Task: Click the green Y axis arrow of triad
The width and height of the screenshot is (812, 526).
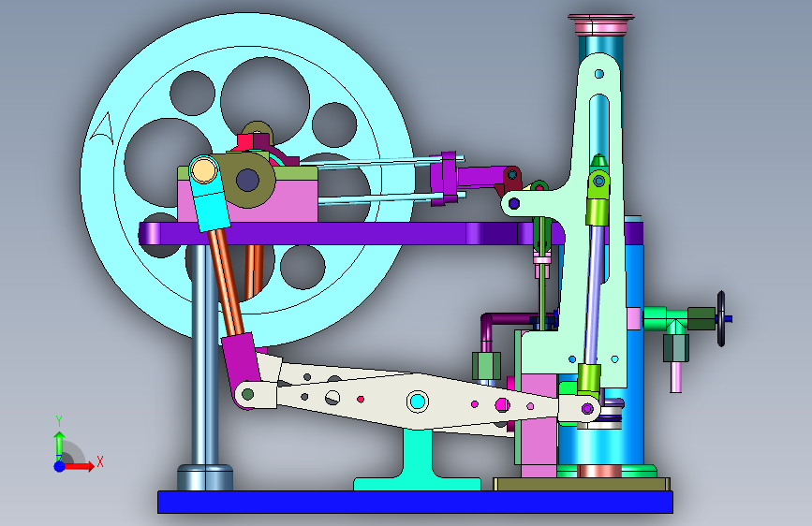Action: [x=59, y=446]
